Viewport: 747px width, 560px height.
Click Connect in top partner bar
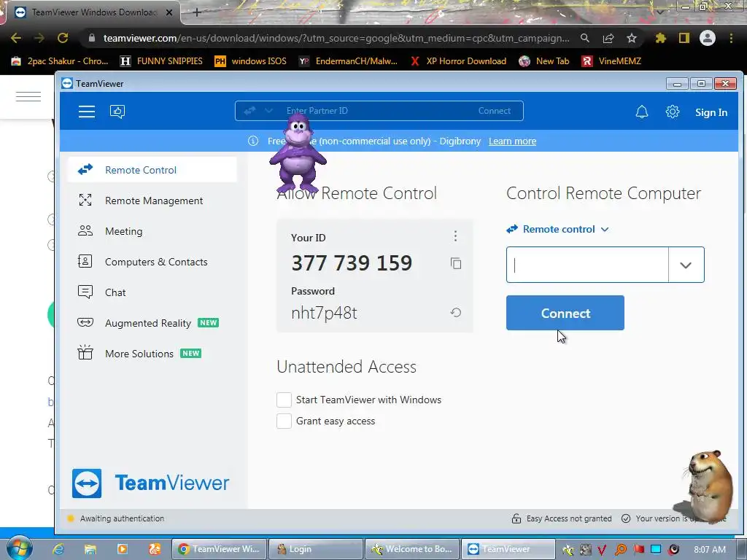click(494, 111)
